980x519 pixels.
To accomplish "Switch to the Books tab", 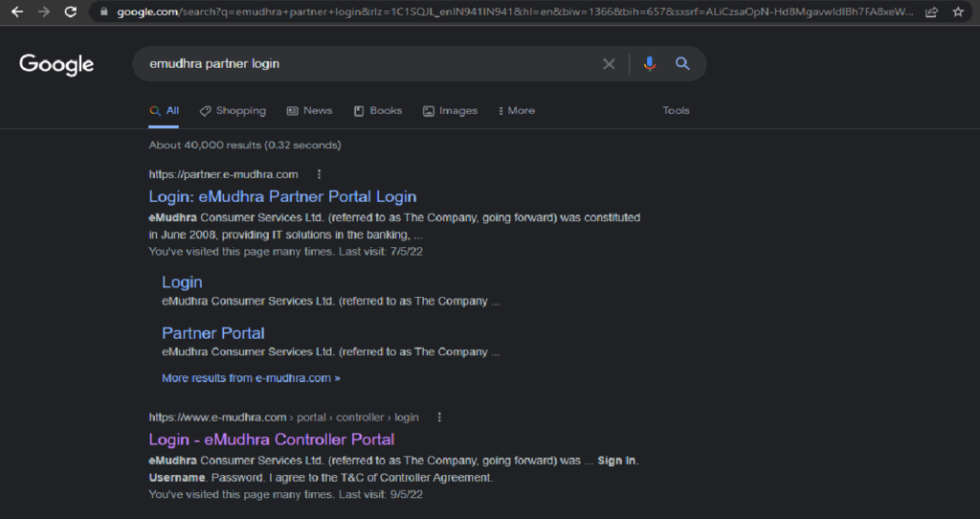I will tap(377, 111).
